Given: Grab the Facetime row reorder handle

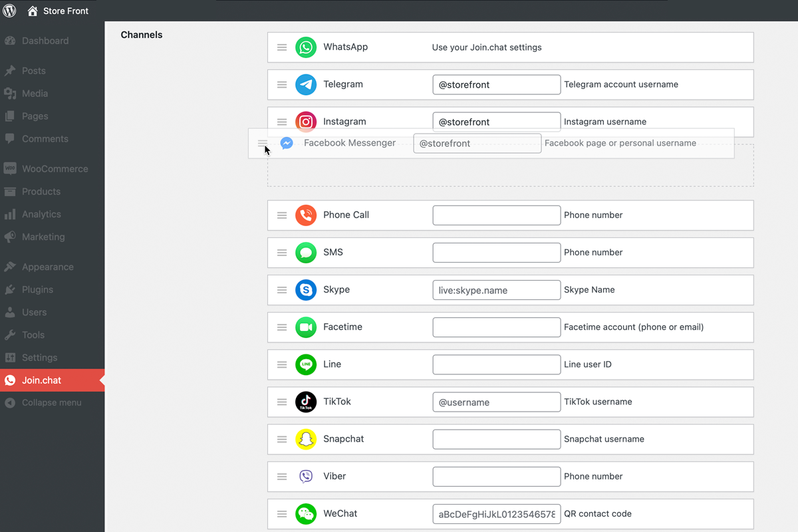Looking at the screenshot, I should [x=282, y=327].
